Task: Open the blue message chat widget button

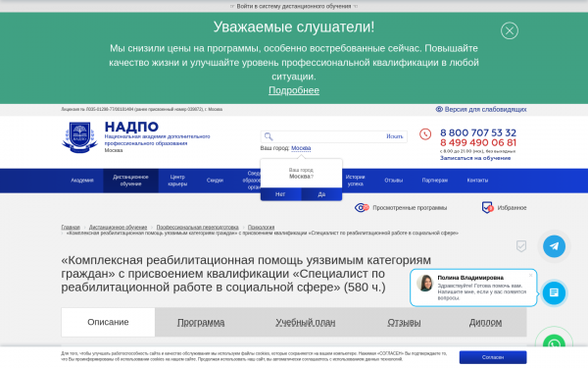Action: pyautogui.click(x=554, y=292)
